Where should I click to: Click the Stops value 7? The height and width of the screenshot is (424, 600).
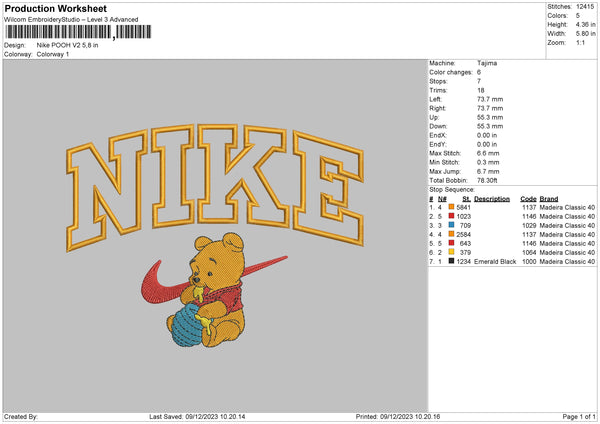(x=479, y=81)
